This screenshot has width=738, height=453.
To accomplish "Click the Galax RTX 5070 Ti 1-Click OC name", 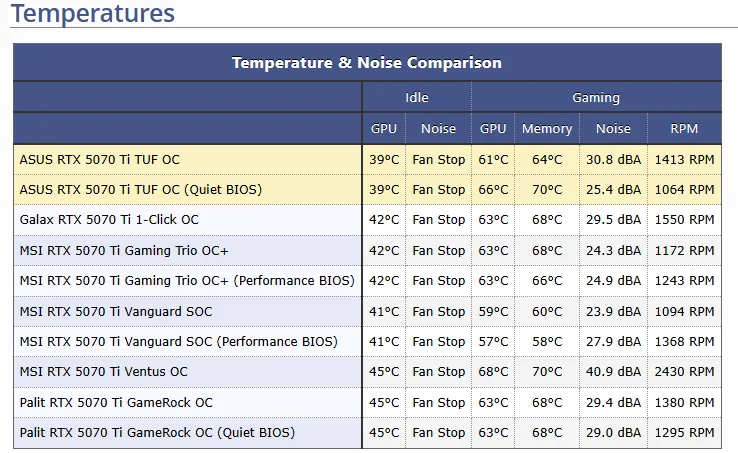I will click(x=109, y=220).
